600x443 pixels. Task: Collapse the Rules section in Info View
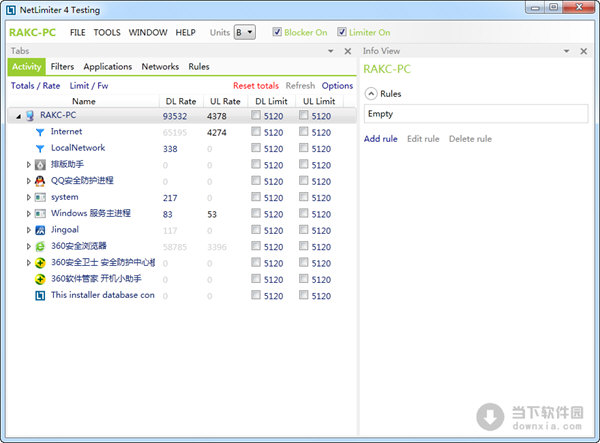tap(371, 94)
